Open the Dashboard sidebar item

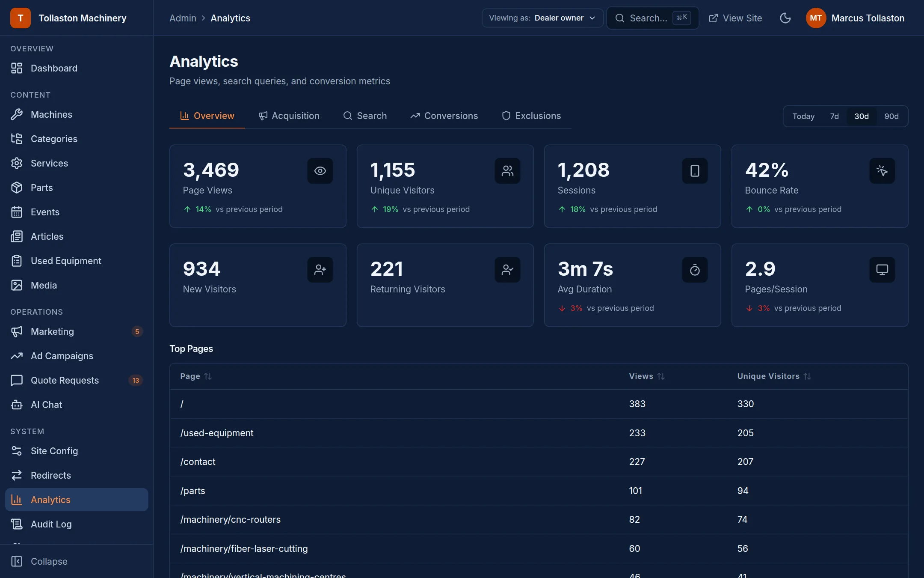(77, 68)
